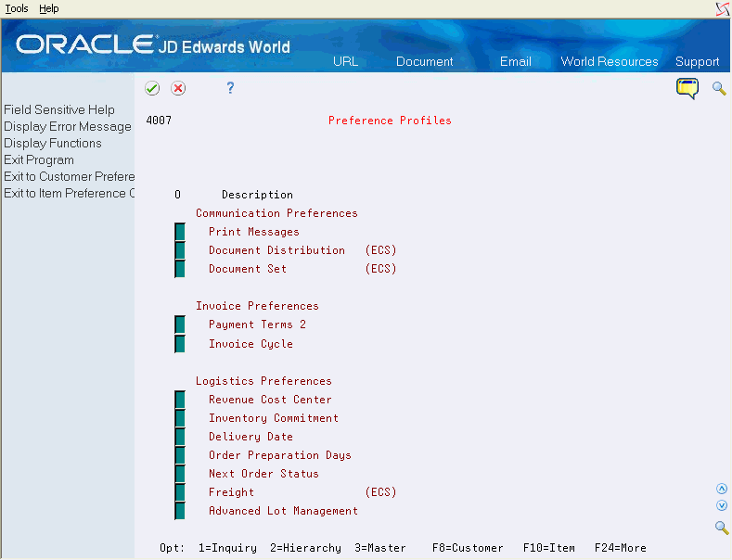Click the 3=Master option text

pos(380,548)
